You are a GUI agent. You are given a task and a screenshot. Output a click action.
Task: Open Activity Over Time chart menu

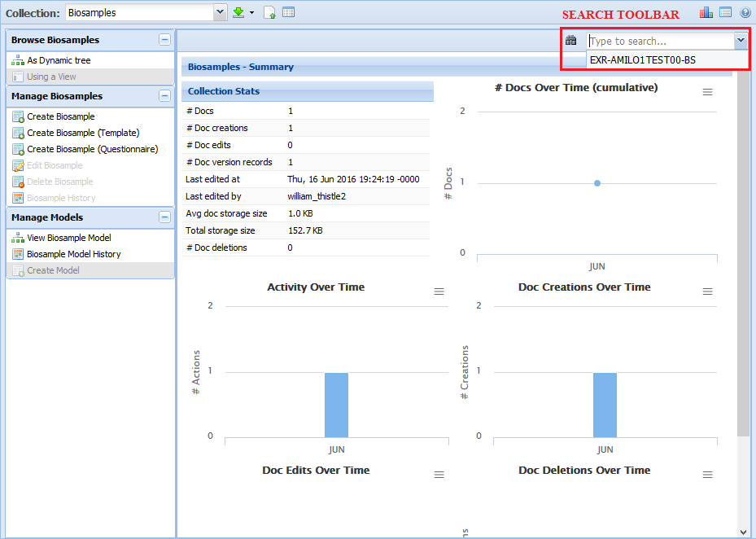click(x=439, y=291)
